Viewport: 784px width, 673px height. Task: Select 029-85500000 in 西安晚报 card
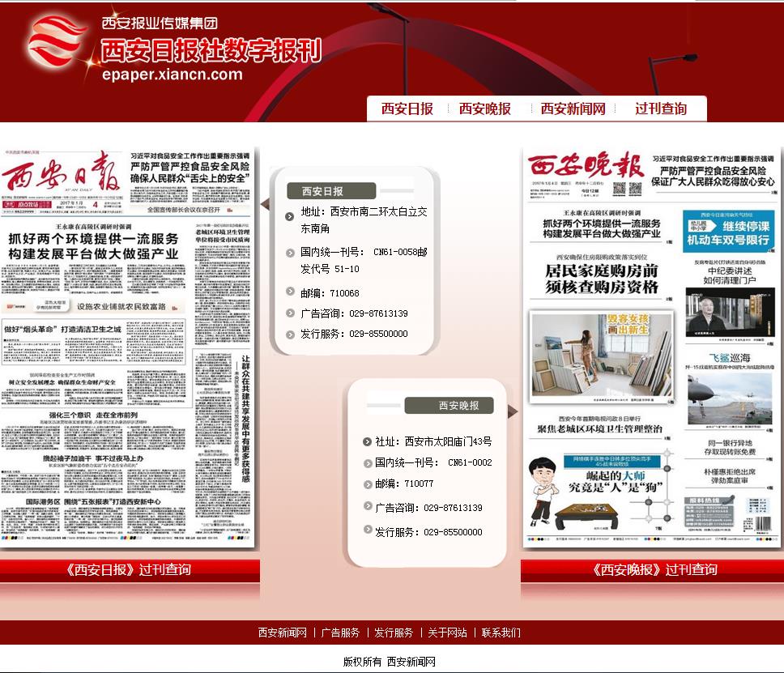(453, 533)
